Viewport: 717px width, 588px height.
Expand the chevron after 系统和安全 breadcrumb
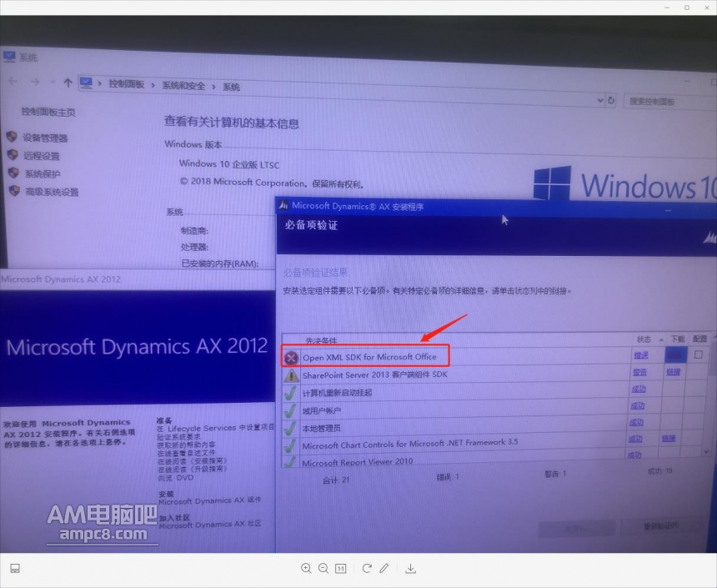pyautogui.click(x=213, y=87)
